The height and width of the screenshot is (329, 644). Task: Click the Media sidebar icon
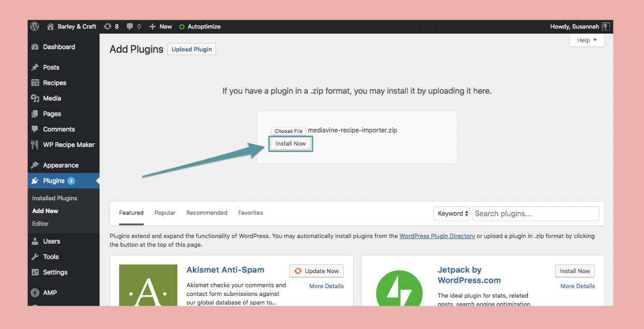coord(35,98)
